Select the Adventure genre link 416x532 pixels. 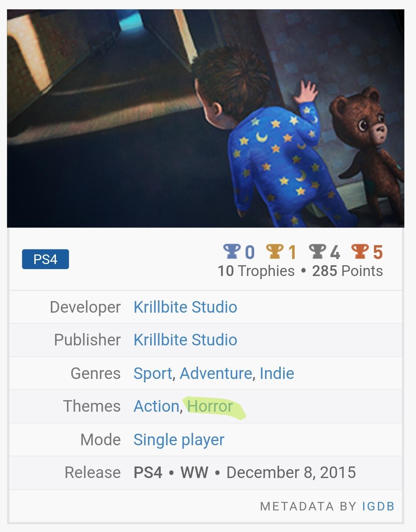coord(216,374)
